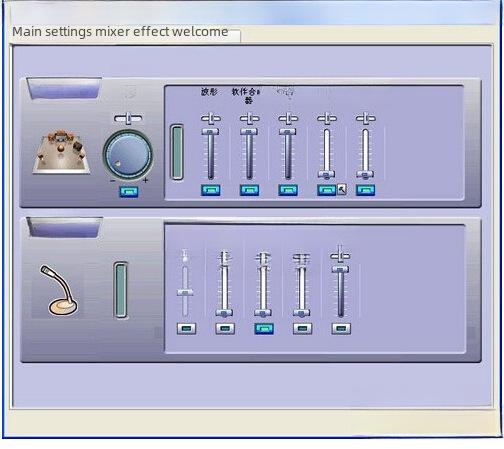Image resolution: width=504 pixels, height=449 pixels.
Task: Open the recording device dropdown
Action: (x=64, y=227)
